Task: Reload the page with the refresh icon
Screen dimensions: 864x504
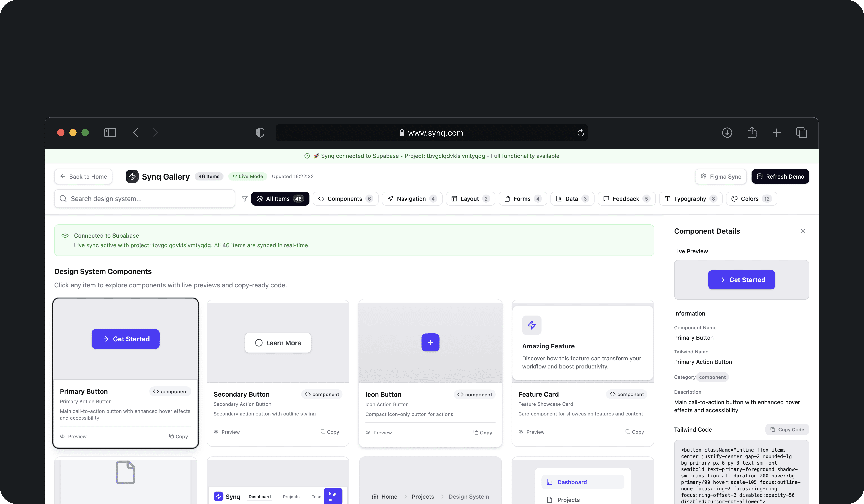Action: tap(580, 133)
